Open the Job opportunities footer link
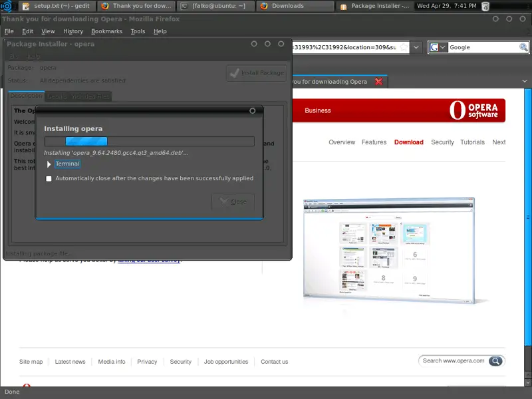Screen dimensions: 532x399 [x=226, y=362]
